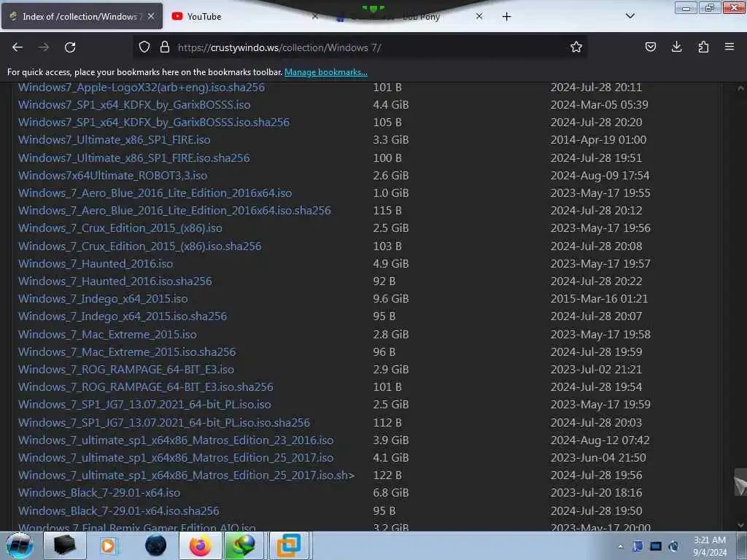This screenshot has height=560, width=747.
Task: Open Matros_Edition_23_2016.iso link
Action: tap(176, 440)
